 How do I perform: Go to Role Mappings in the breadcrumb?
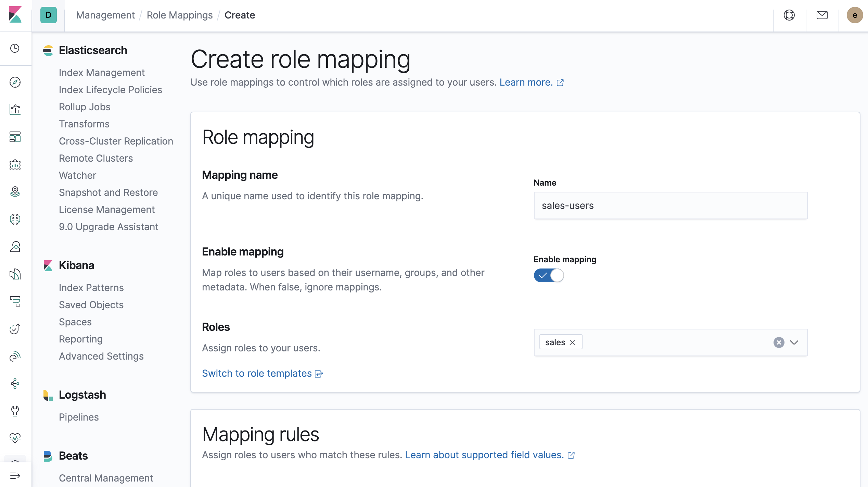[x=180, y=15]
